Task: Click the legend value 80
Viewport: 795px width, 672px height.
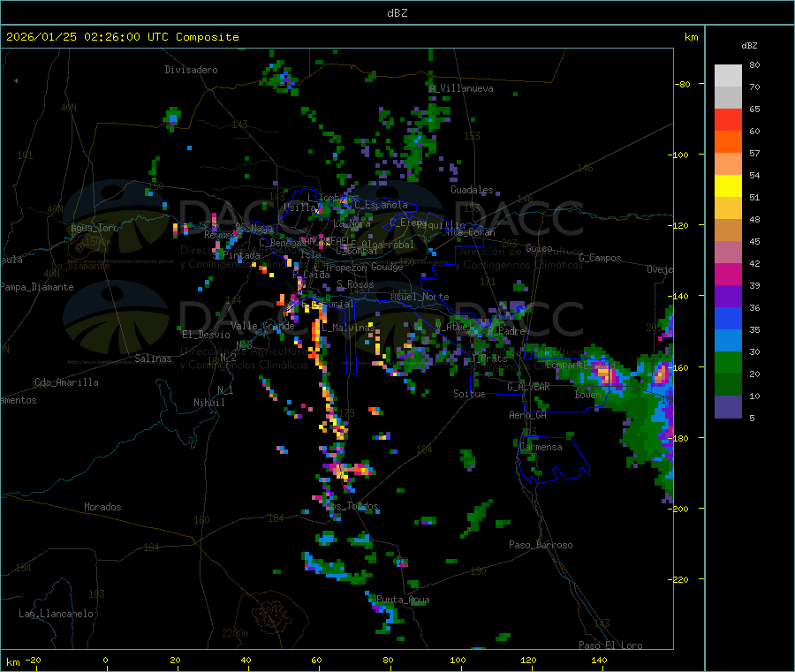Action: 754,64
